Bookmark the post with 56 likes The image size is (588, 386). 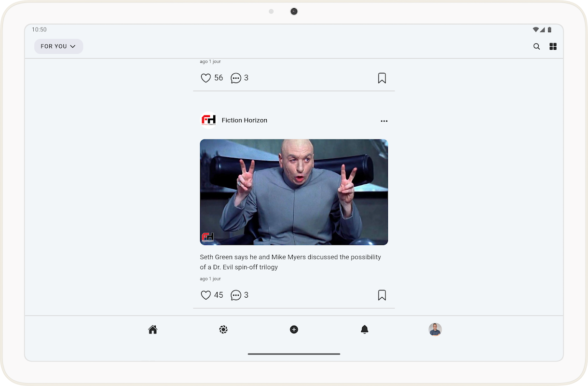pos(382,78)
